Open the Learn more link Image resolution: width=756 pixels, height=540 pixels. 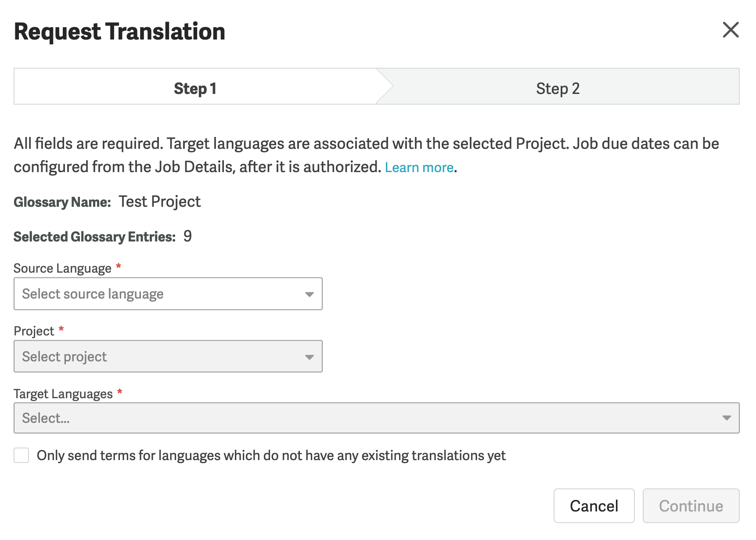(419, 167)
